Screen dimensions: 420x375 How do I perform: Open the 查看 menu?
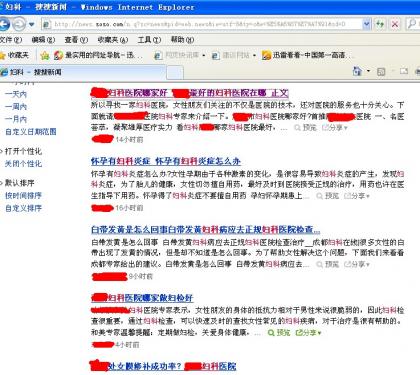click(76, 40)
